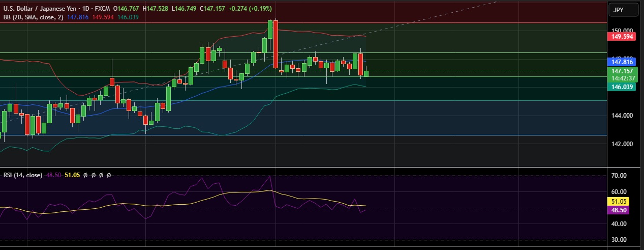Select the latest green candle at chart's right edge
Viewport: 644px width, 250px height.
coord(366,74)
